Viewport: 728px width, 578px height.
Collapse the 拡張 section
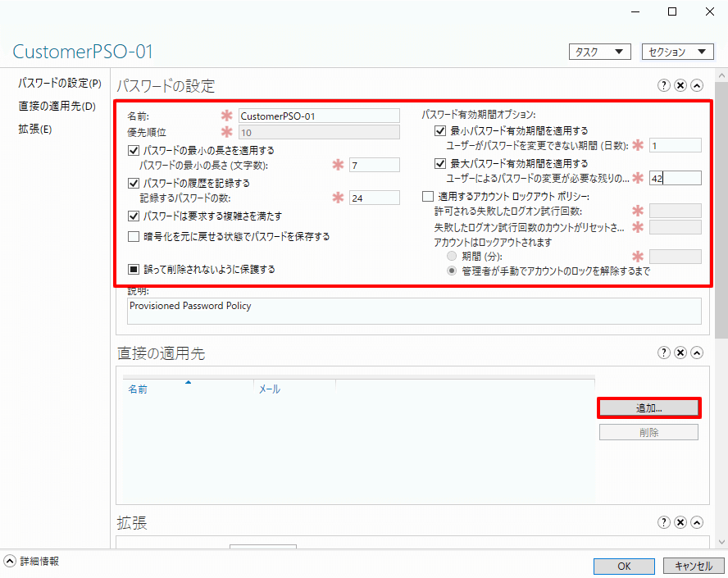(x=697, y=522)
